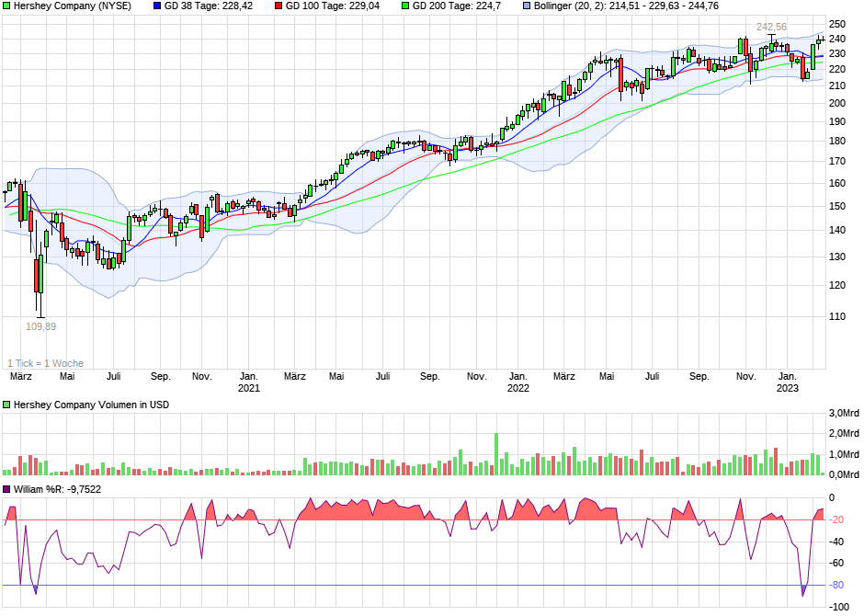Image resolution: width=864 pixels, height=616 pixels.
Task: Click the 2023 year label
Action: coord(788,388)
